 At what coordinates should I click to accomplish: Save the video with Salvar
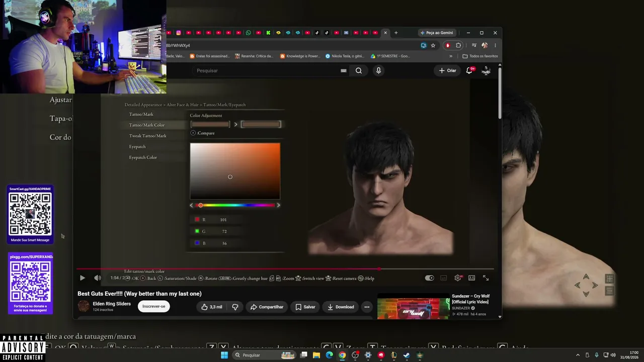pos(305,307)
